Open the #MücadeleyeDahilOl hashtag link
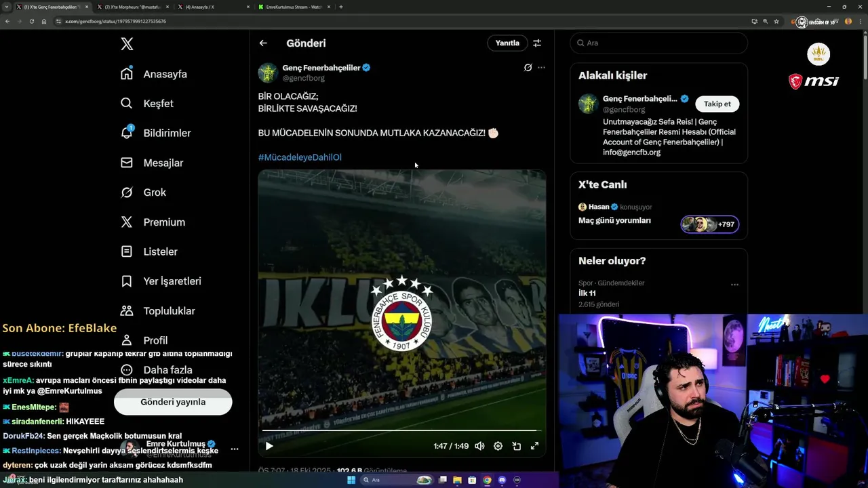This screenshot has height=488, width=868. 300,157
